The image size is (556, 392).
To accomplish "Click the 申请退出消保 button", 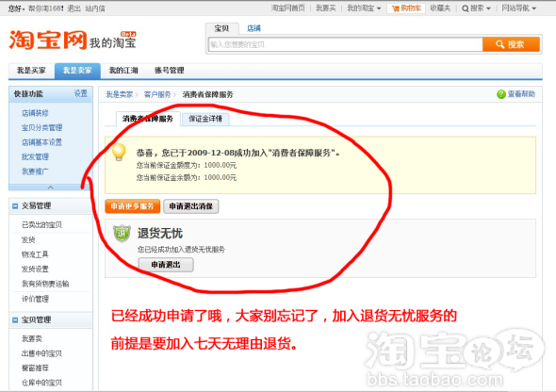I will (190, 206).
